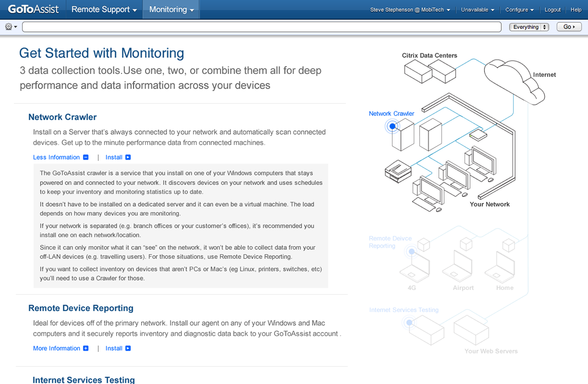The image size is (588, 384).
Task: Open the Remote Support menu
Action: 104,9
